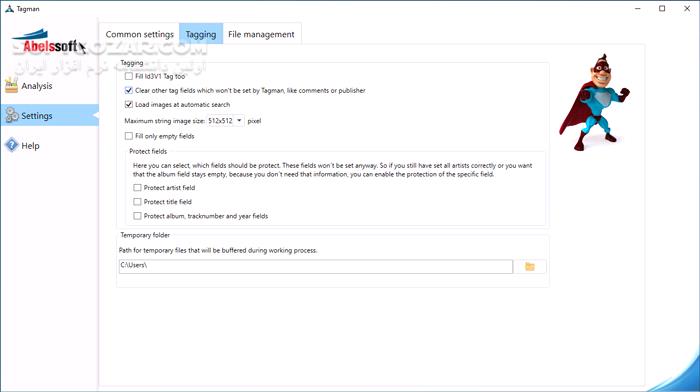The height and width of the screenshot is (392, 700).
Task: Select the Tagging tab
Action: pos(201,34)
